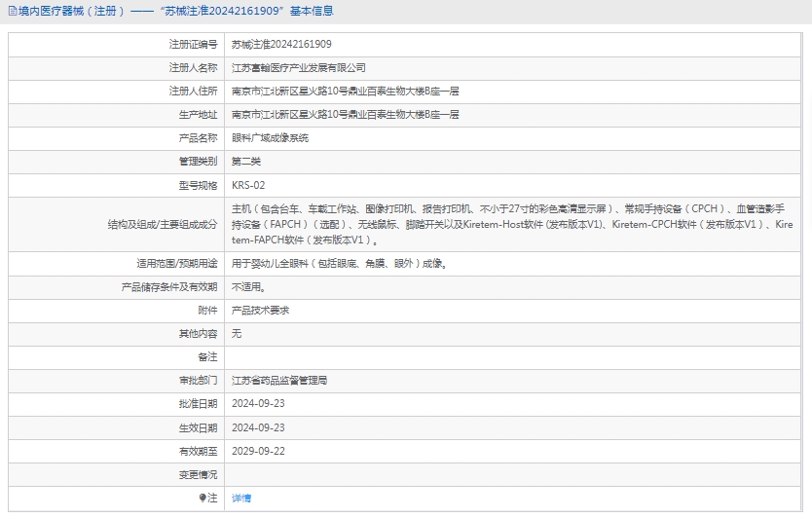Click the attachment value 产品技术要求
812x518 pixels.
click(260, 310)
